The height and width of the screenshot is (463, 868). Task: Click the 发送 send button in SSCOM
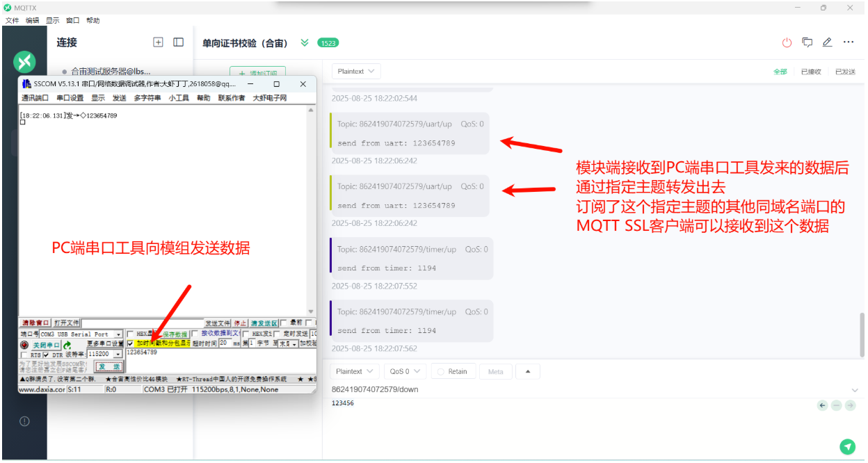click(109, 366)
